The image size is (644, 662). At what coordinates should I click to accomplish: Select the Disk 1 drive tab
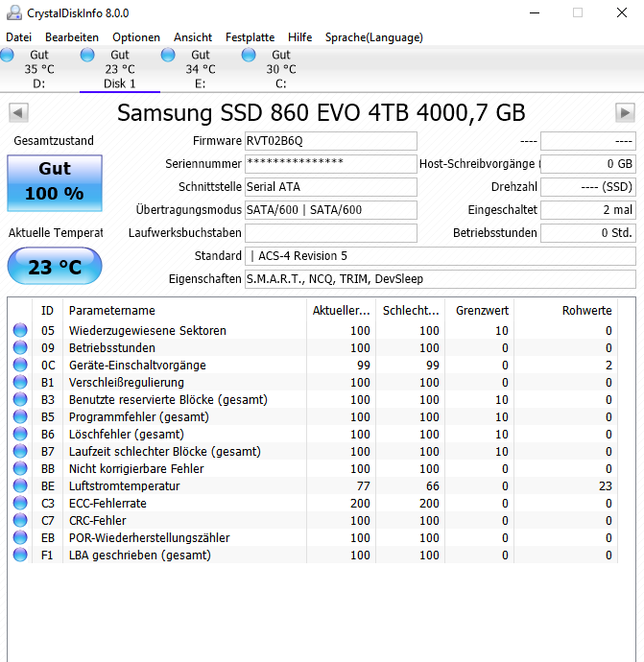120,69
